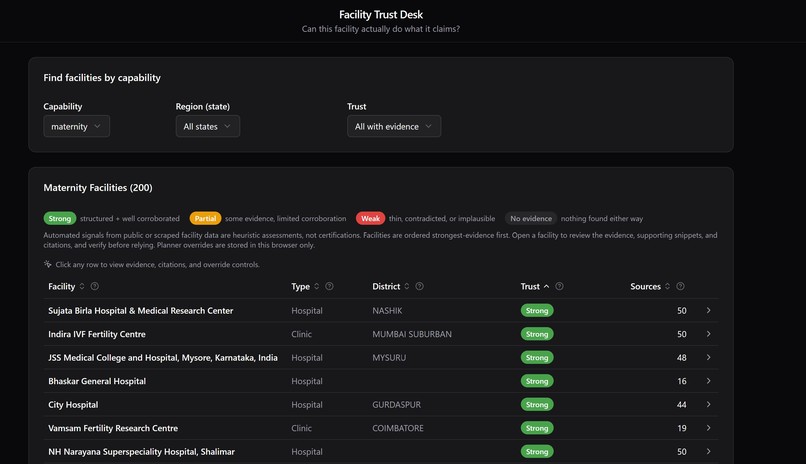
Task: Click the Strong legend badge
Action: coord(60,218)
